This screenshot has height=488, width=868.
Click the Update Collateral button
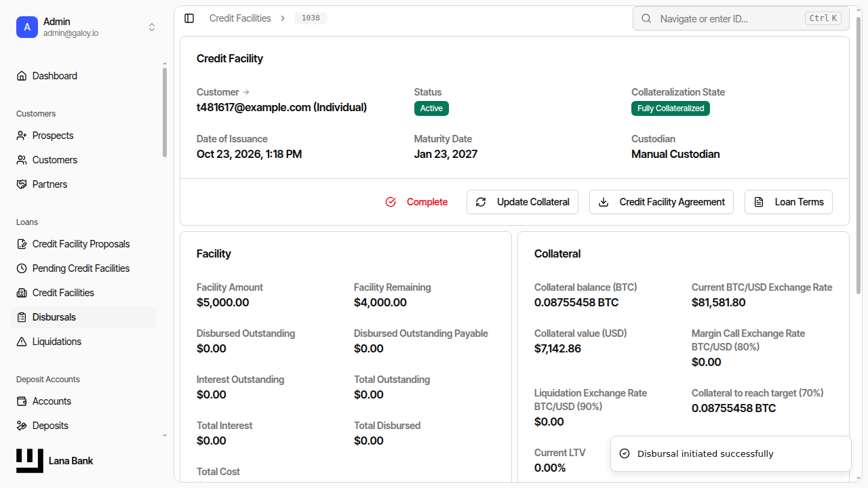522,202
